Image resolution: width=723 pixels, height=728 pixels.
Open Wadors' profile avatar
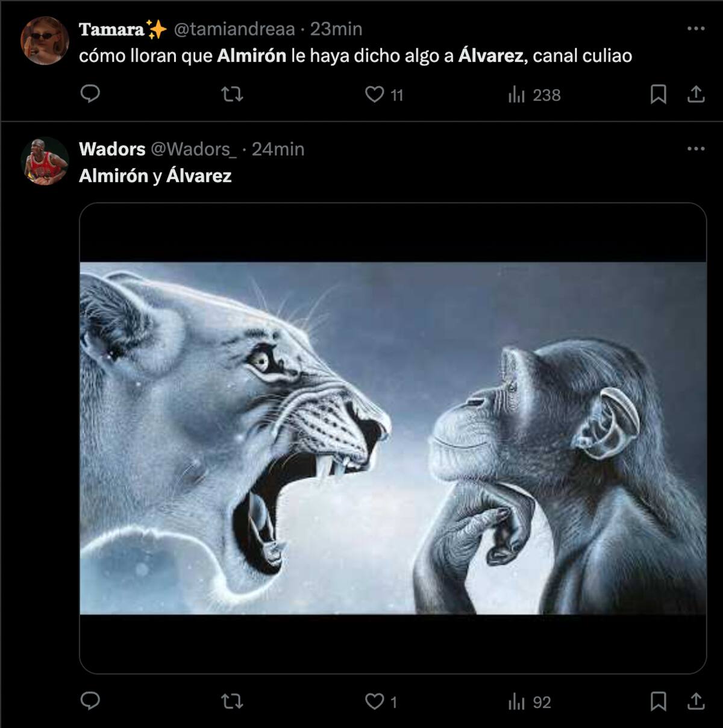[x=45, y=161]
